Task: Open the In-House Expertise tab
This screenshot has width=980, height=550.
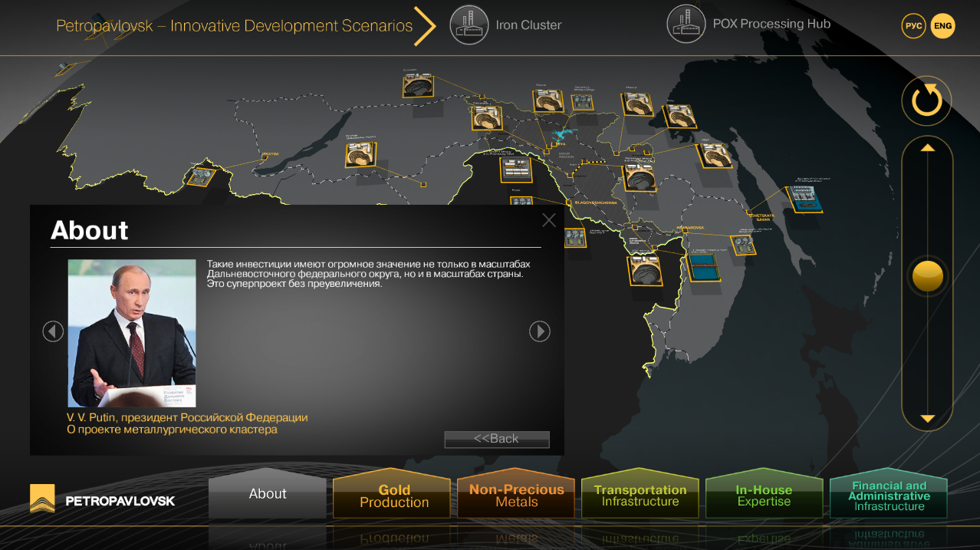Action: pyautogui.click(x=764, y=494)
